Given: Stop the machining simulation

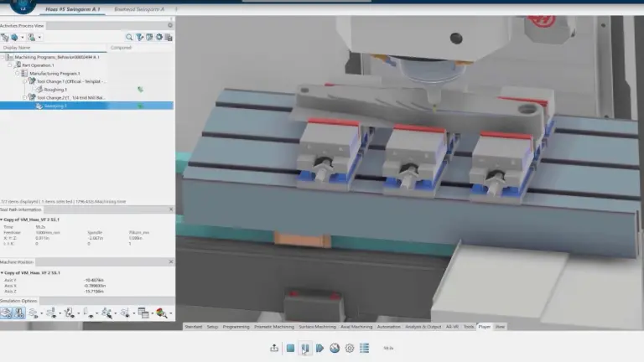Looking at the screenshot, I should 290,348.
